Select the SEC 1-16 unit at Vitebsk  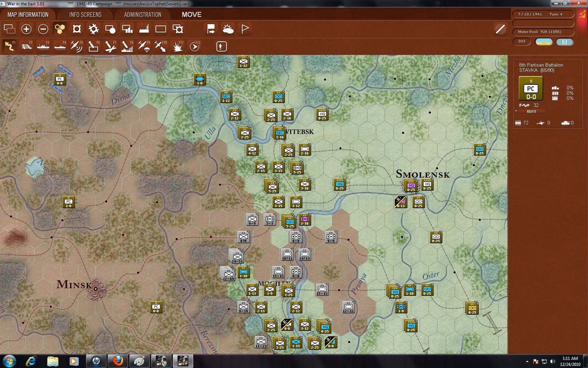coord(280,133)
